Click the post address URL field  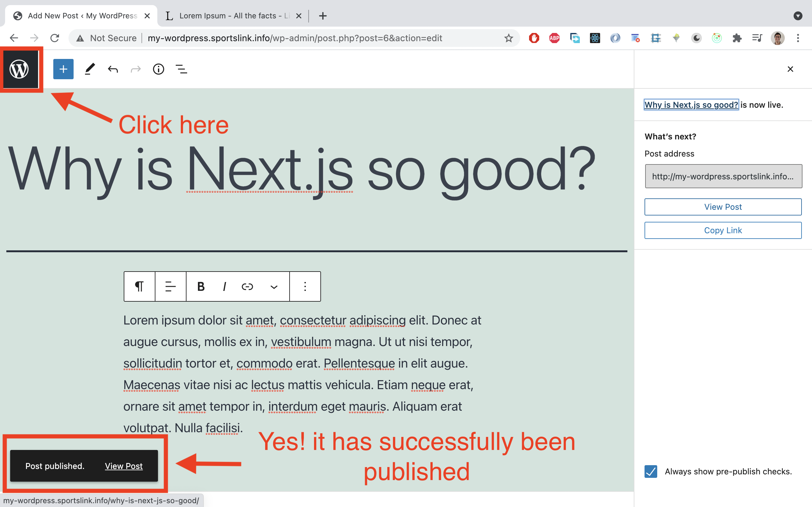pyautogui.click(x=723, y=176)
